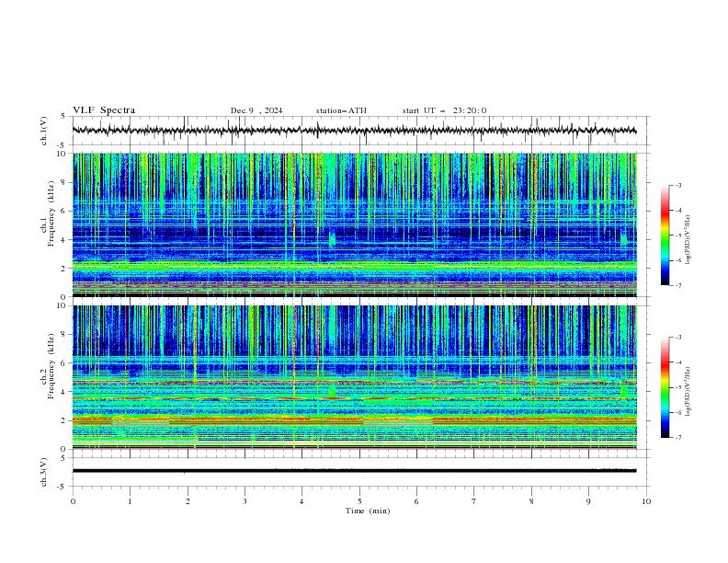Viewport: 728px width, 563px height.
Task: Click the "8" tick on the time axis
Action: point(531,501)
